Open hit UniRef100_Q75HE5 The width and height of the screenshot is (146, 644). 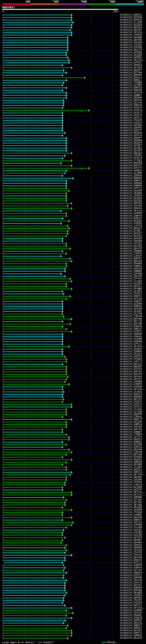tap(131, 213)
